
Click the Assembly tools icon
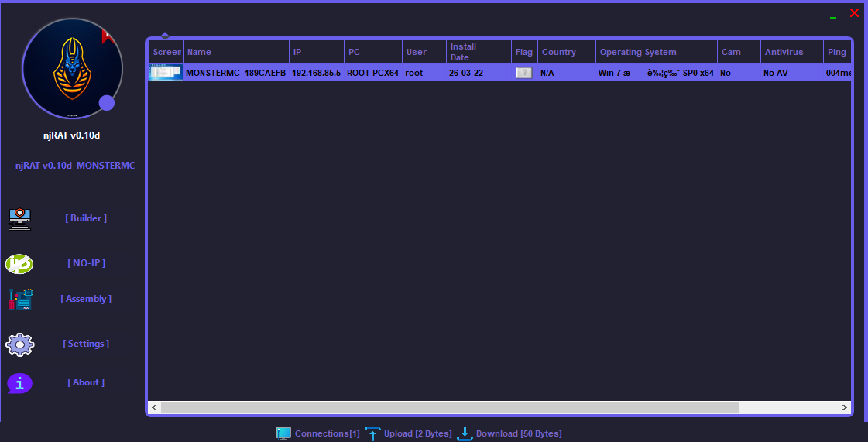click(21, 300)
